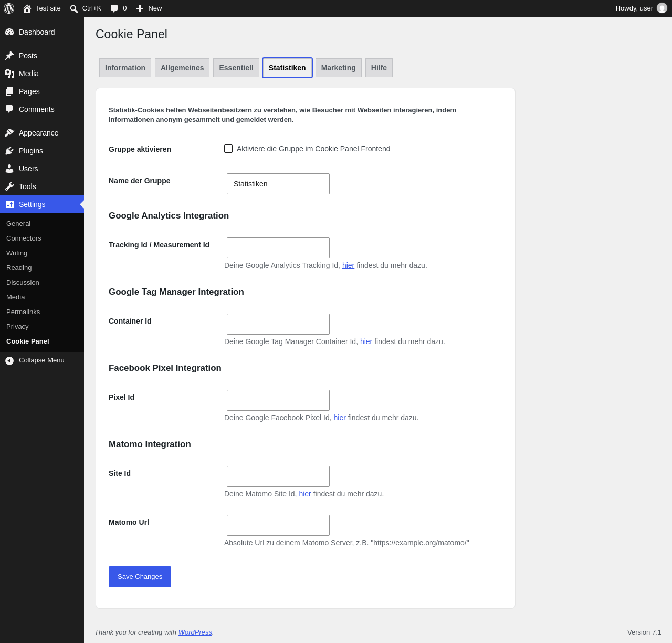The image size is (672, 643).
Task: Click the Container Id input field
Action: pos(278,324)
